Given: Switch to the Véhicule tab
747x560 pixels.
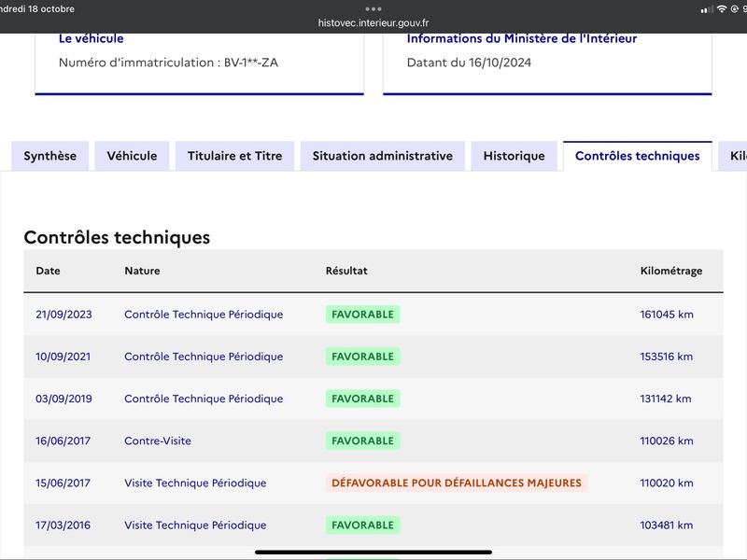Looking at the screenshot, I should tap(132, 156).
